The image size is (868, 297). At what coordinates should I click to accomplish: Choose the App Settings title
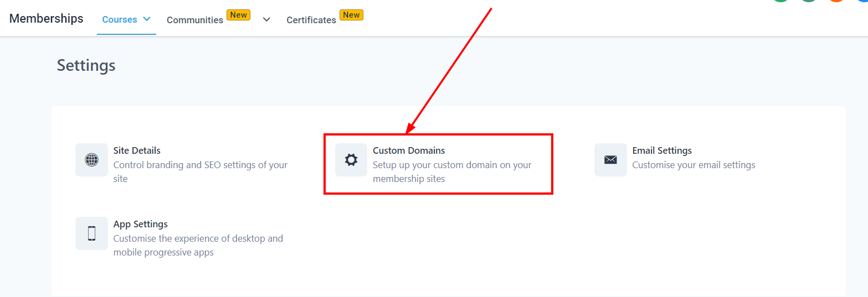point(140,224)
